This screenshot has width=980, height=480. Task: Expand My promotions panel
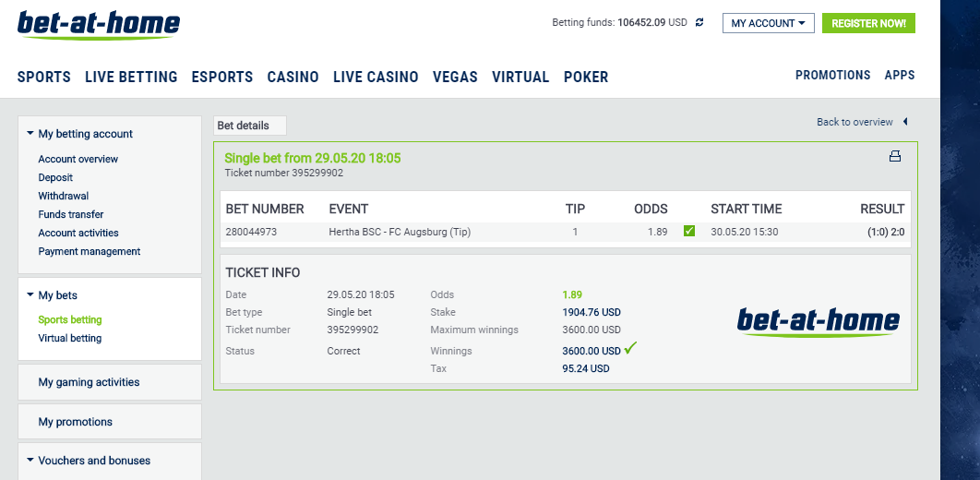point(110,422)
